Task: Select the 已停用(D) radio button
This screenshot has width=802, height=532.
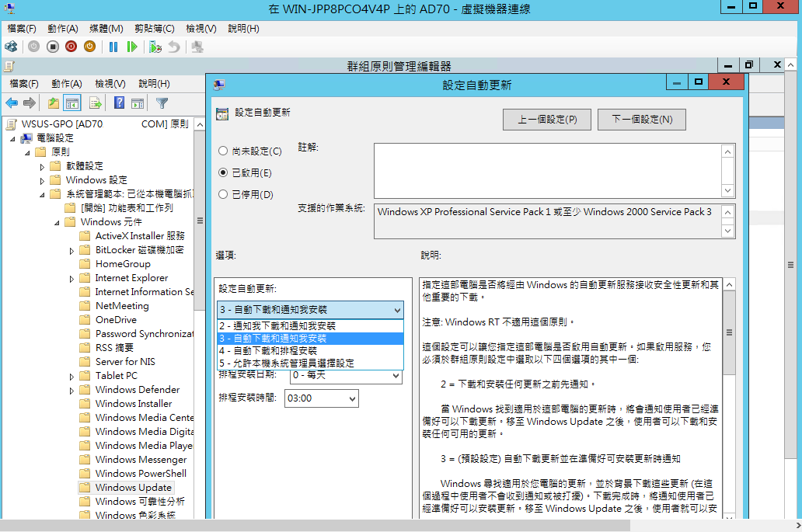Action: pos(223,194)
